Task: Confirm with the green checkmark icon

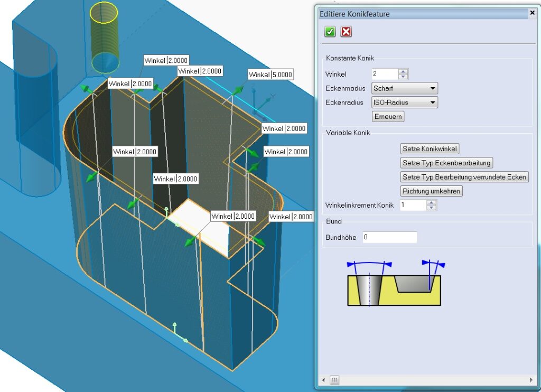Action: point(330,32)
